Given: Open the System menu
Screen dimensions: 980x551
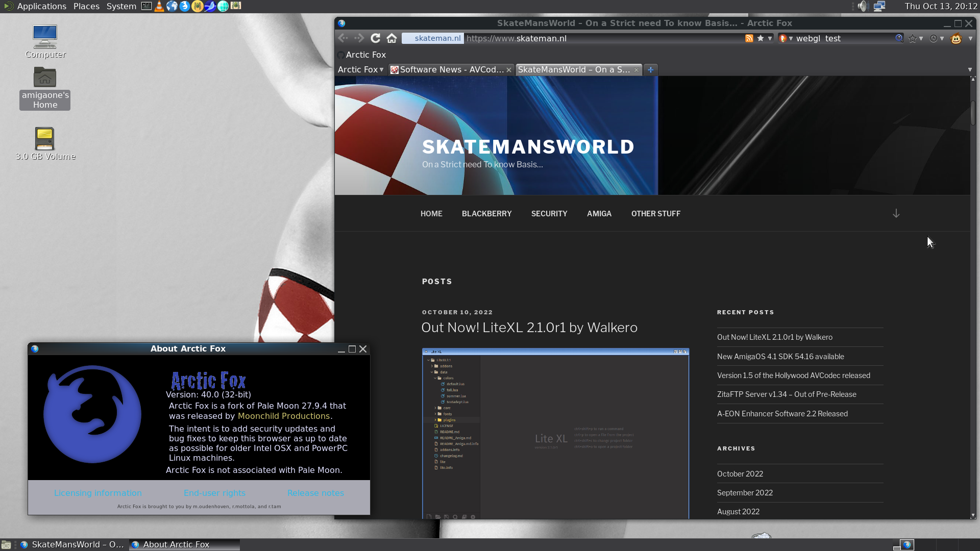Looking at the screenshot, I should [x=121, y=6].
